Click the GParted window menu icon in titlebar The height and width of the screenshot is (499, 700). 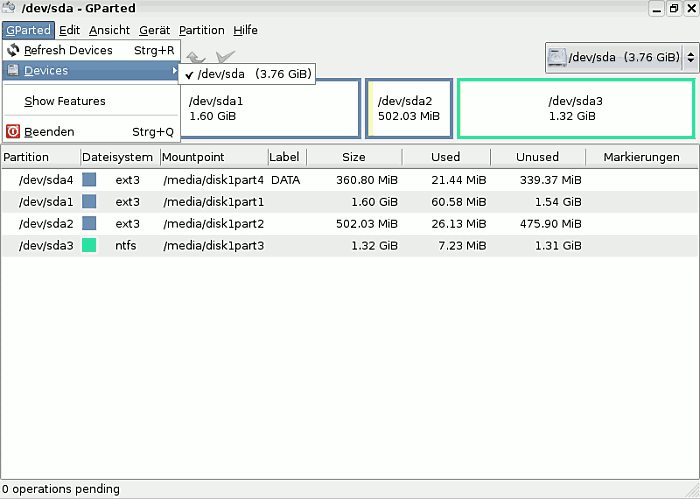9,9
